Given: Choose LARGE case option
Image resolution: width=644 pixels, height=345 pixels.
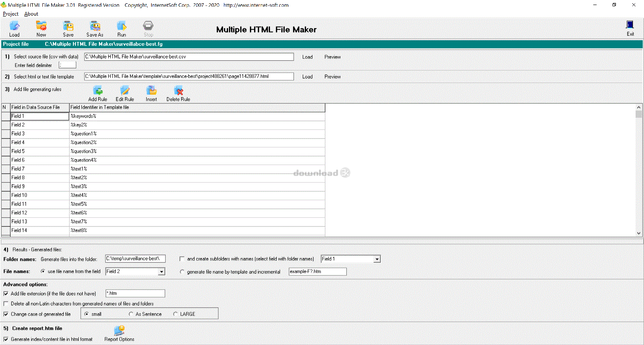Looking at the screenshot, I should click(x=175, y=314).
